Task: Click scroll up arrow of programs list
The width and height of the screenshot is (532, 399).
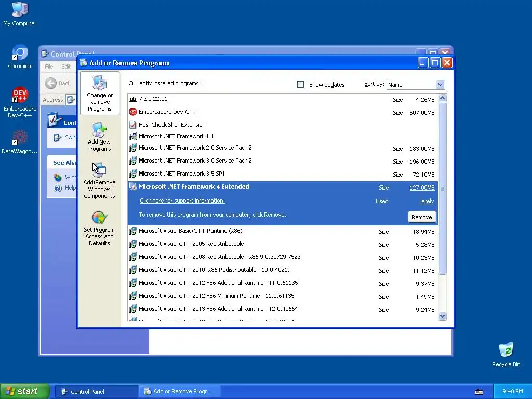Action: (x=442, y=98)
